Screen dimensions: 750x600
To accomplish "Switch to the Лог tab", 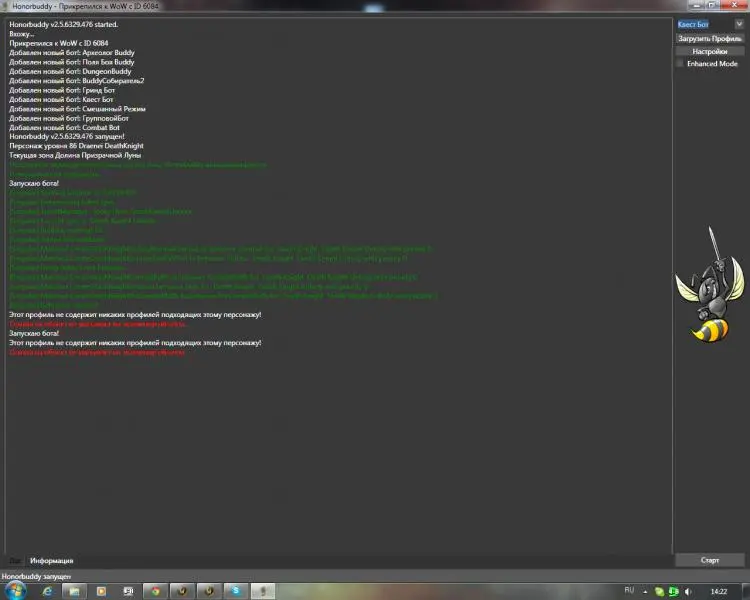I will 15,561.
